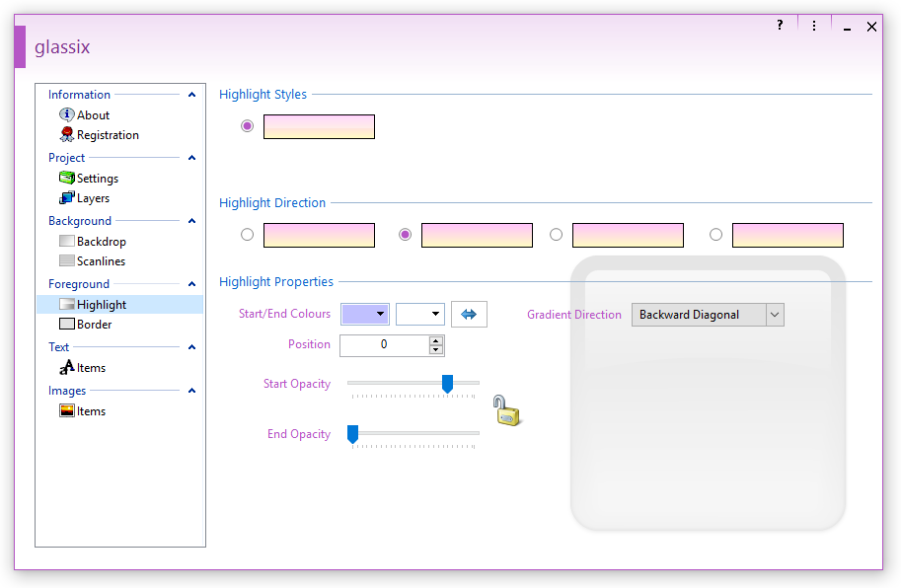Select Items under the Images section
901x588 pixels.
tap(91, 411)
